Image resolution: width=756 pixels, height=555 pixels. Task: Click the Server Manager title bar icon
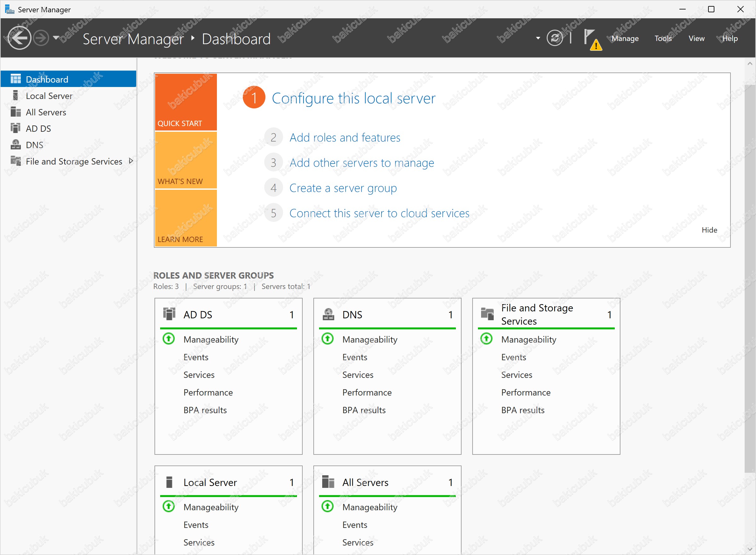pos(9,9)
